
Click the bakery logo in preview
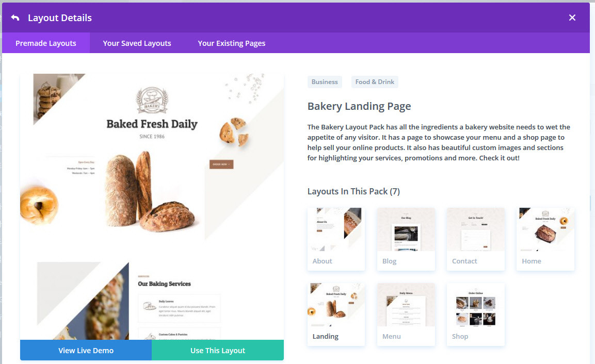pos(152,100)
